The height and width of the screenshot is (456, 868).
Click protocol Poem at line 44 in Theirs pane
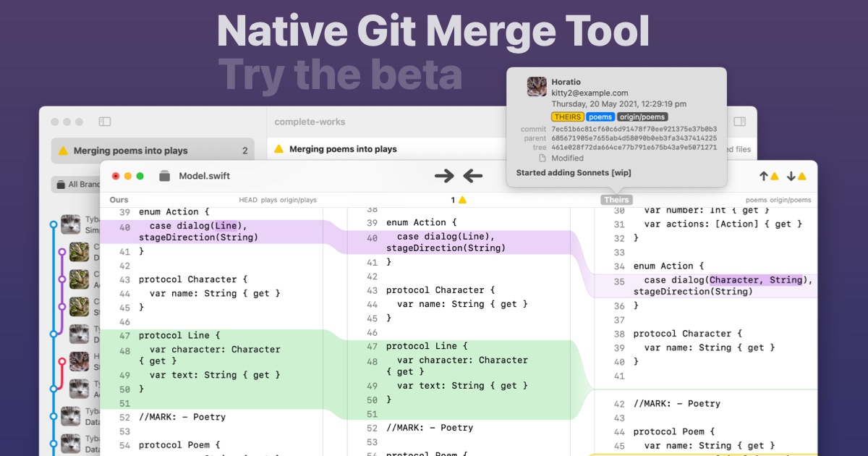click(674, 432)
